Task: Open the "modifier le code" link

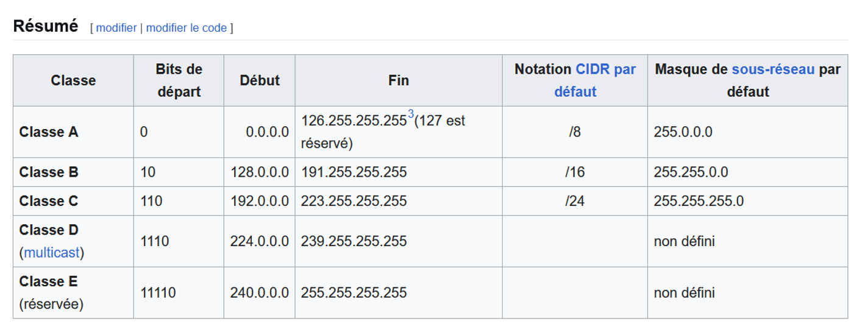Action: (187, 28)
